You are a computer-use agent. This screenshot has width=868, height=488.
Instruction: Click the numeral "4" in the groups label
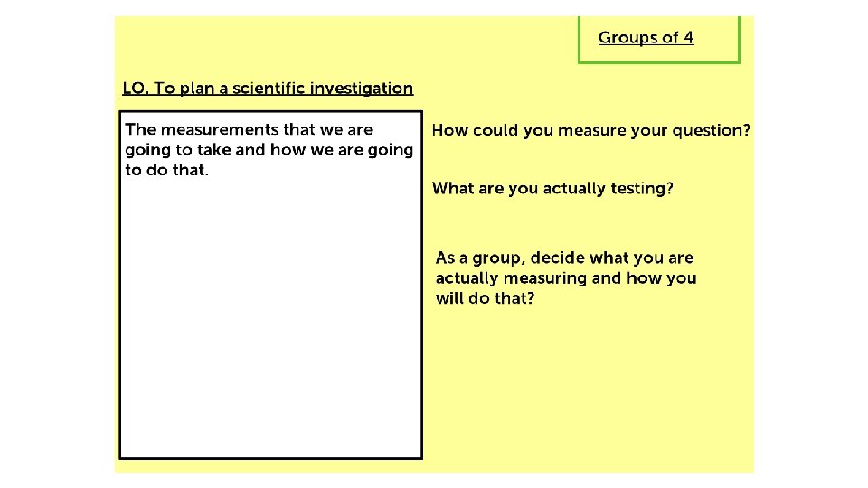[x=689, y=38]
